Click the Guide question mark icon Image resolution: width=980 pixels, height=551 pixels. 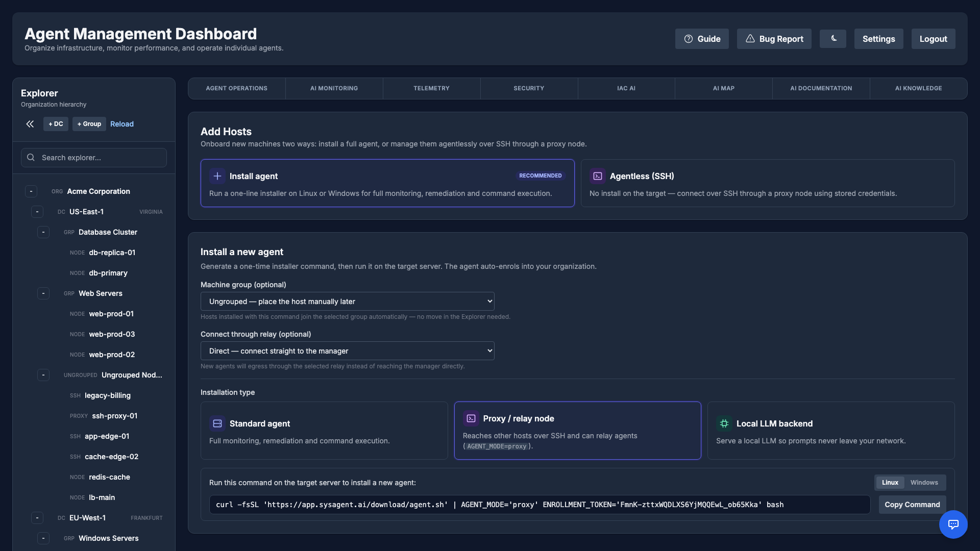(689, 39)
